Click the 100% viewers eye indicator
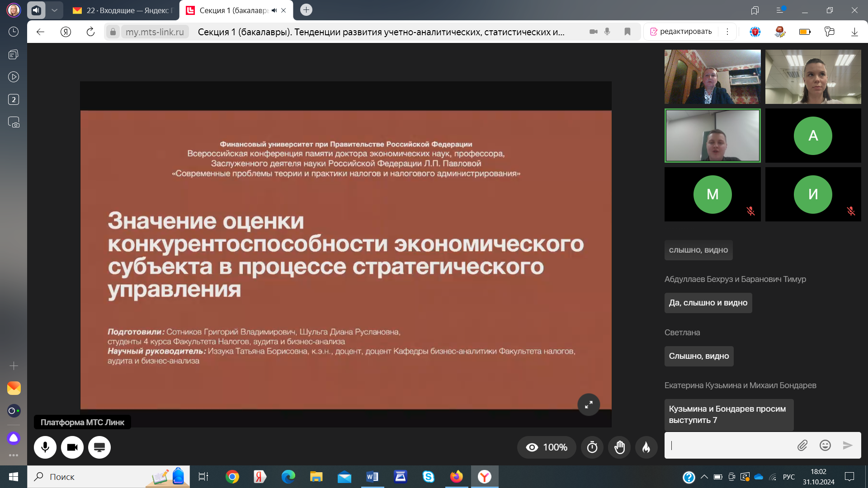868x488 pixels. pos(547,447)
